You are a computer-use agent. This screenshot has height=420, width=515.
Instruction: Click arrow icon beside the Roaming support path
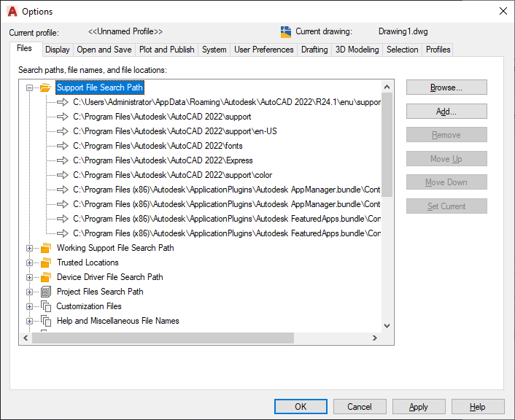tap(63, 102)
